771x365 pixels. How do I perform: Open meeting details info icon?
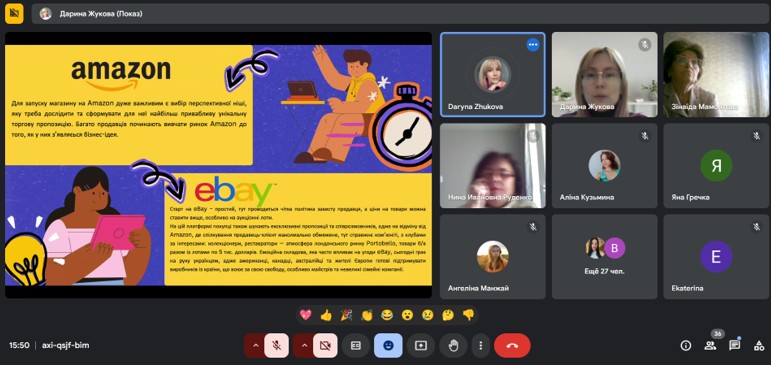[685, 345]
